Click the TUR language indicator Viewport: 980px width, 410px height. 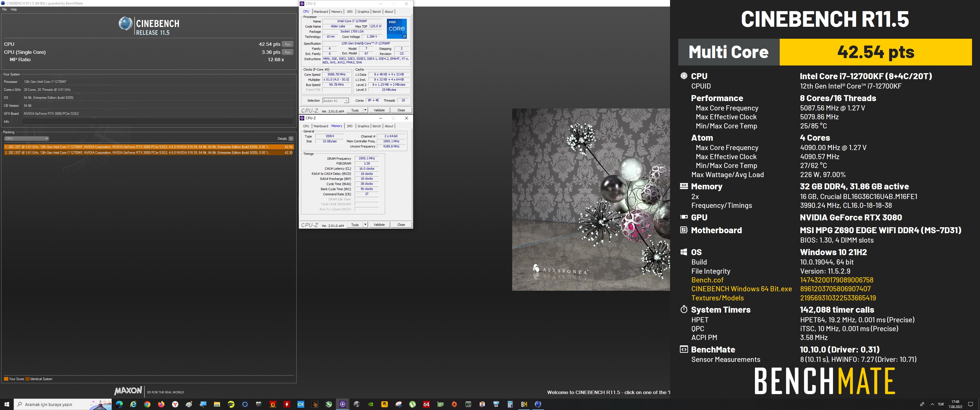point(941,404)
